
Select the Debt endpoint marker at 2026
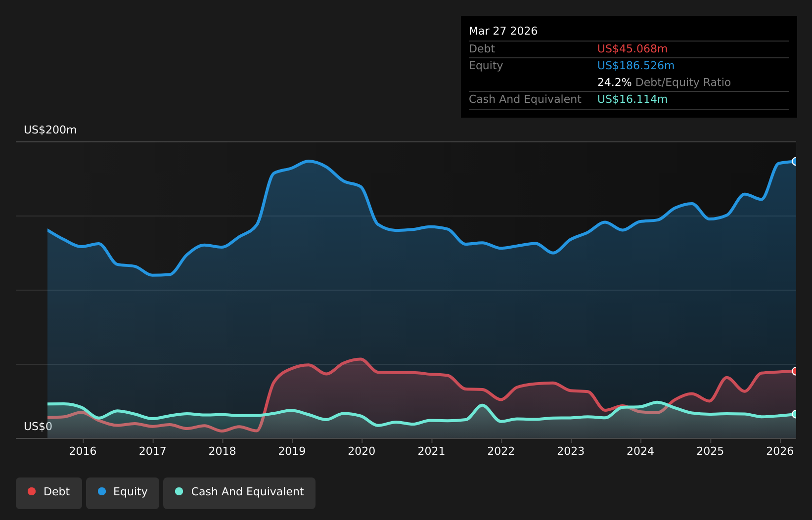(x=795, y=371)
